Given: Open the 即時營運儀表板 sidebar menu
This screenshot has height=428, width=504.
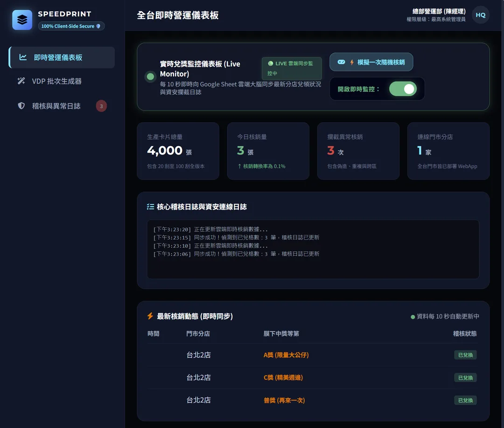Looking at the screenshot, I should pos(62,57).
